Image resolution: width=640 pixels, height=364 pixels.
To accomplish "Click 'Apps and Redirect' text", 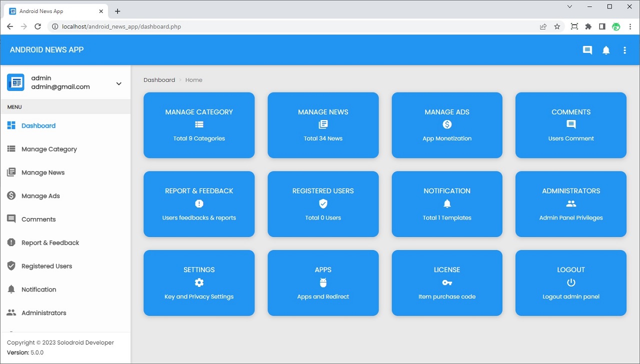I will [323, 296].
